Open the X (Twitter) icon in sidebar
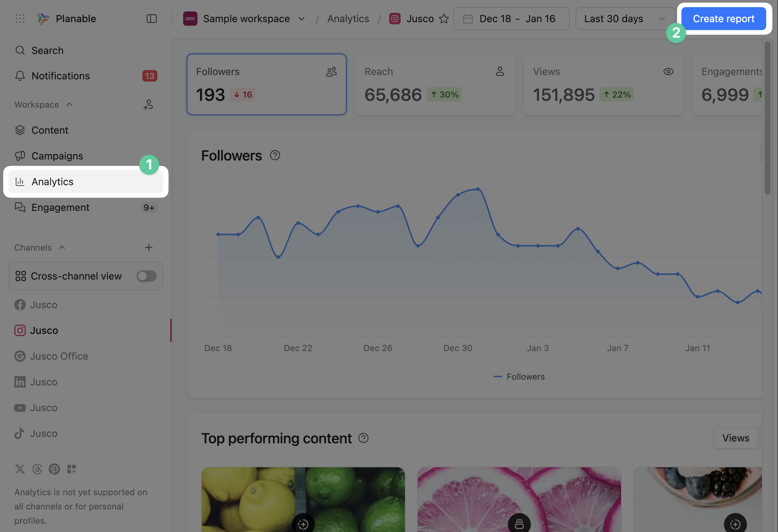Viewport: 778px width, 532px height. [x=20, y=469]
